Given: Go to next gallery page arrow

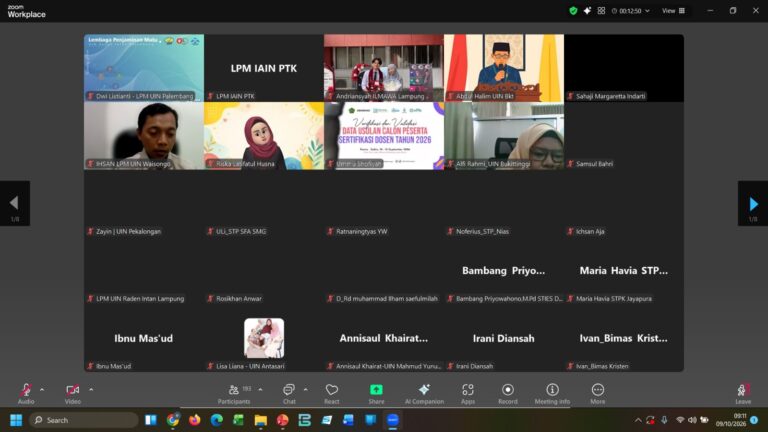Looking at the screenshot, I should 753,203.
